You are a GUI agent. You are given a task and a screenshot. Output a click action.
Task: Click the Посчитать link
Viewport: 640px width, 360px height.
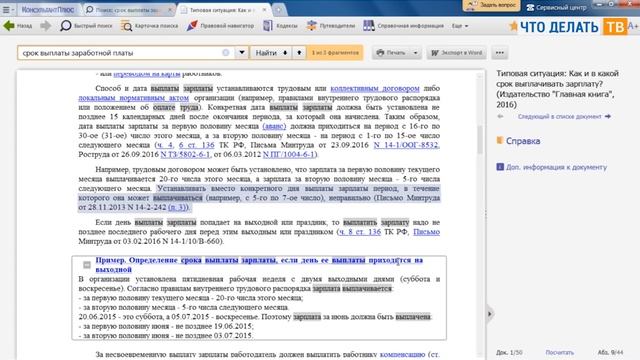tap(560, 352)
